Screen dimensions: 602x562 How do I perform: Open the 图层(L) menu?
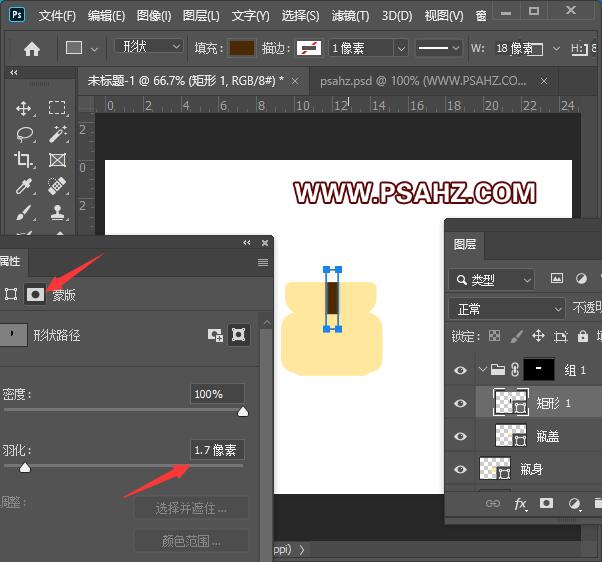coord(201,16)
